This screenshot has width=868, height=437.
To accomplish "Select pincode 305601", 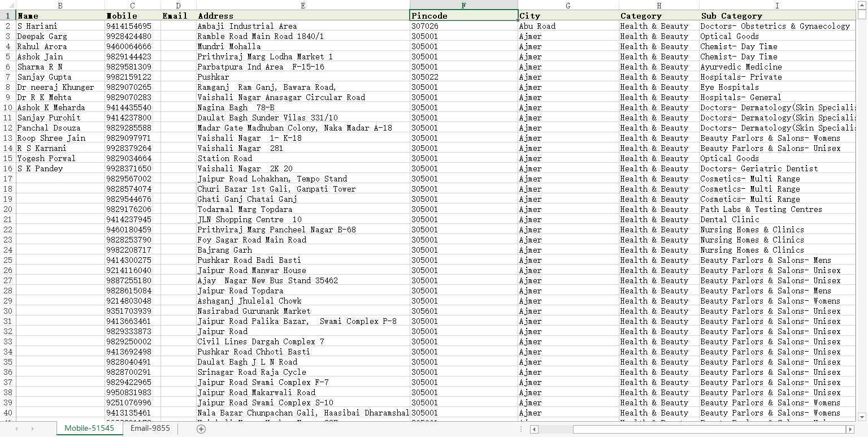I will [464, 311].
